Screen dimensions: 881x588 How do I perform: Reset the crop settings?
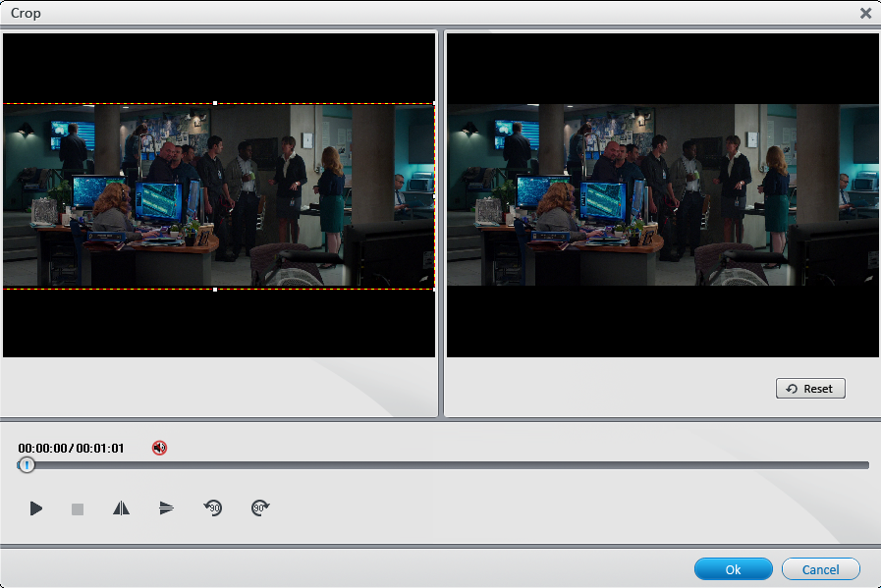tap(810, 388)
